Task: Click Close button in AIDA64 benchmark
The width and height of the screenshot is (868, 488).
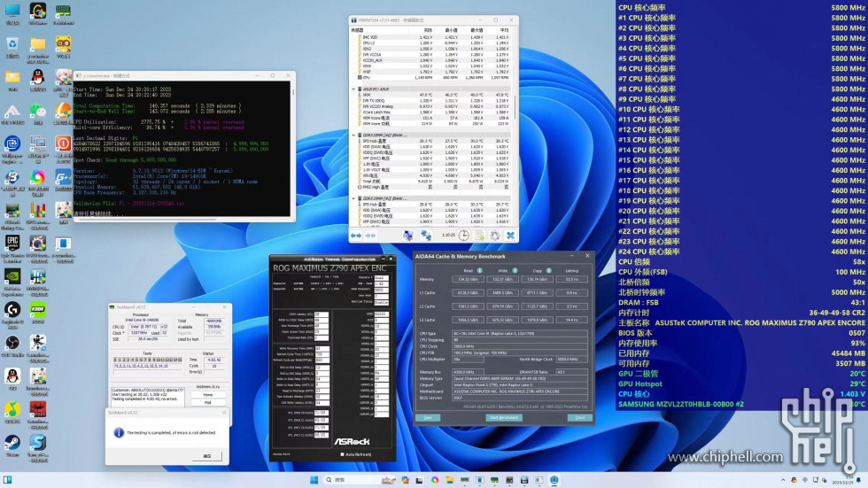Action: 579,418
